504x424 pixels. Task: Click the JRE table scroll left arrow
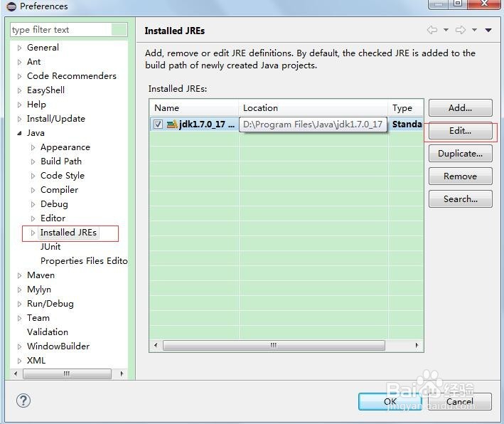[156, 346]
